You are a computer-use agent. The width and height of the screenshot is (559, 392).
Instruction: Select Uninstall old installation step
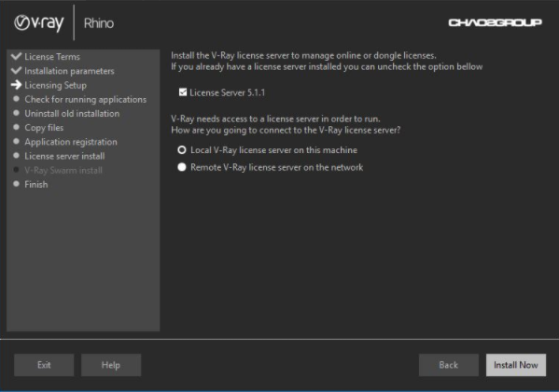pyautogui.click(x=72, y=114)
